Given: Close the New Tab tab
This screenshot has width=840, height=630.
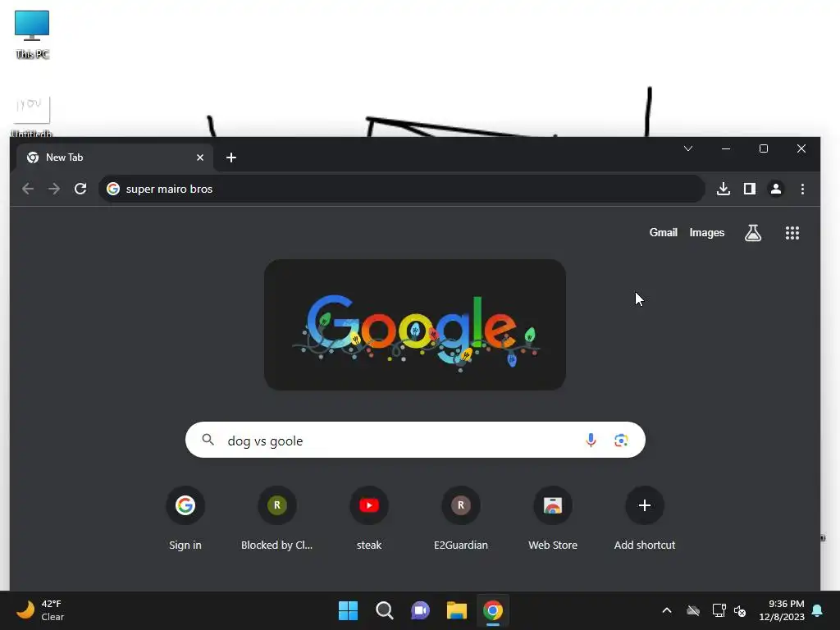Looking at the screenshot, I should pyautogui.click(x=200, y=157).
